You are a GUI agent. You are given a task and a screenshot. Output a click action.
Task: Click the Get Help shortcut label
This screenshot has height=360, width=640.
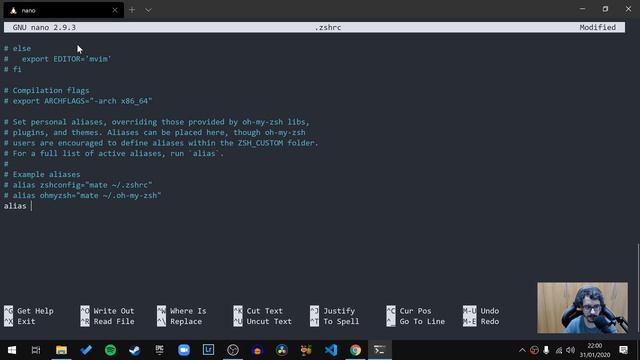(x=35, y=311)
